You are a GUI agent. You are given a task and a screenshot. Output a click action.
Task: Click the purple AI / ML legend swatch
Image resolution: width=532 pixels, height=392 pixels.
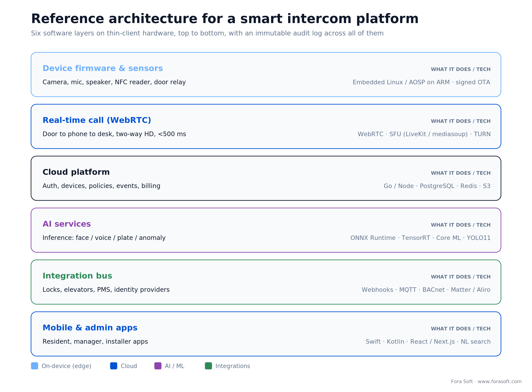click(158, 366)
